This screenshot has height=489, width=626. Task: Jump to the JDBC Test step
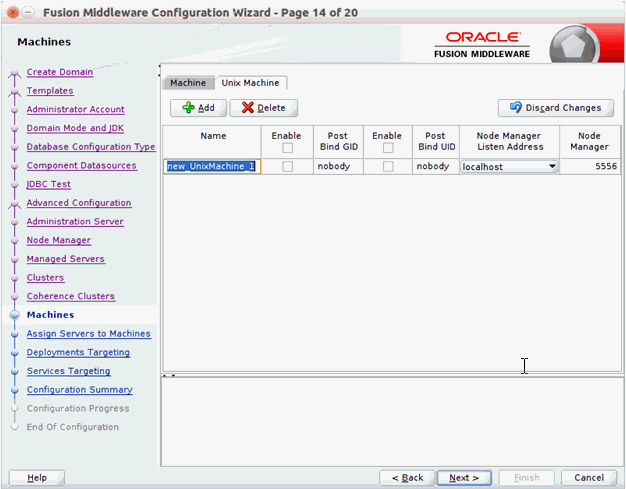click(48, 184)
